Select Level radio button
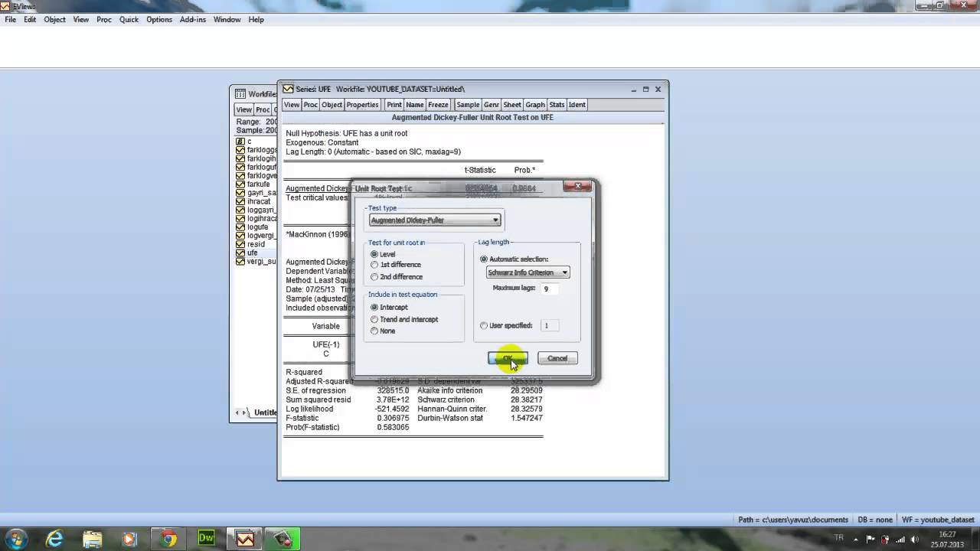The width and height of the screenshot is (980, 551). [x=374, y=254]
